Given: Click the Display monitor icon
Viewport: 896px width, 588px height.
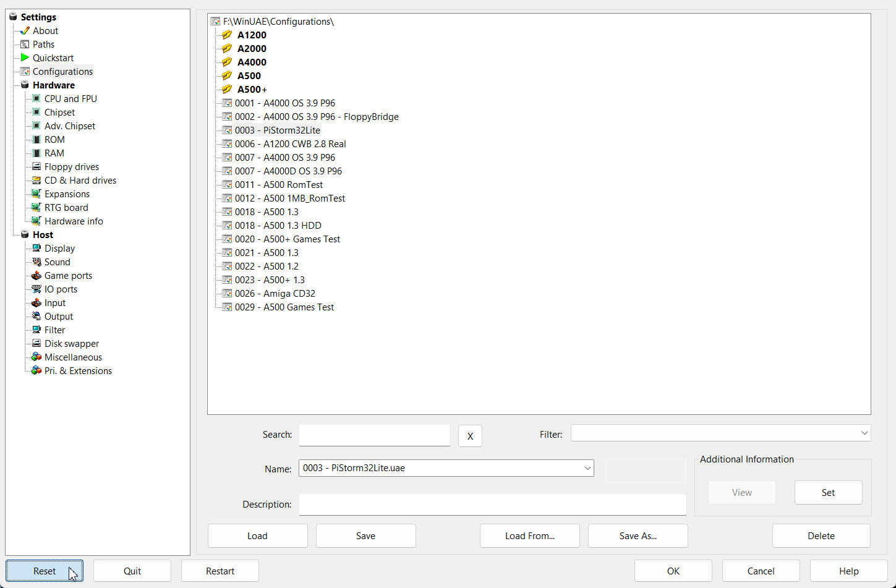Looking at the screenshot, I should pyautogui.click(x=36, y=249).
